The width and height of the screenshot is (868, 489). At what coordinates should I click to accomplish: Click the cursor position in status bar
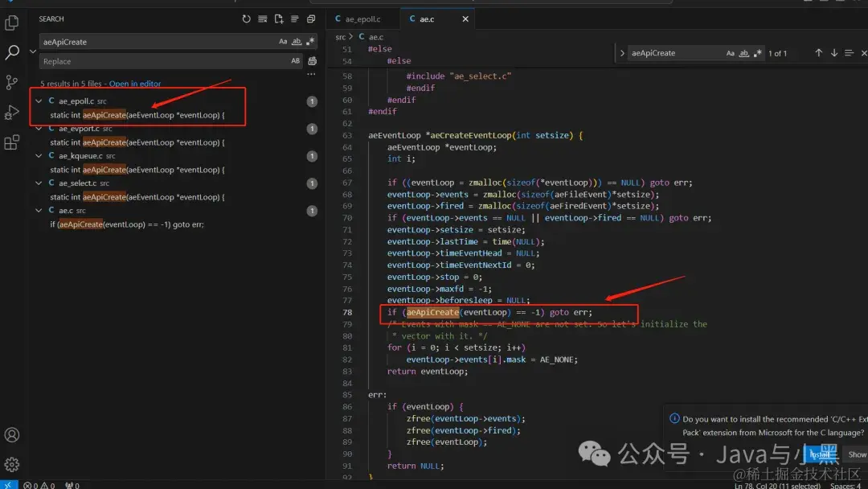coord(777,486)
